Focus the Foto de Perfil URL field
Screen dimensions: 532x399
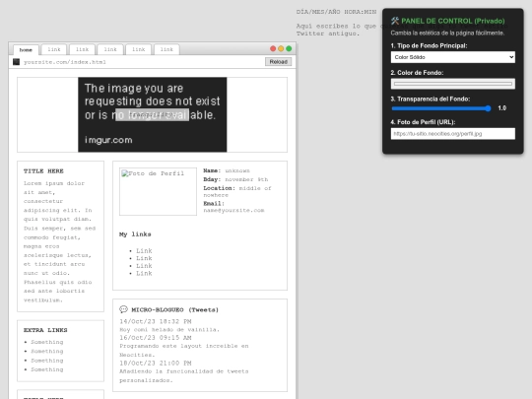point(452,134)
